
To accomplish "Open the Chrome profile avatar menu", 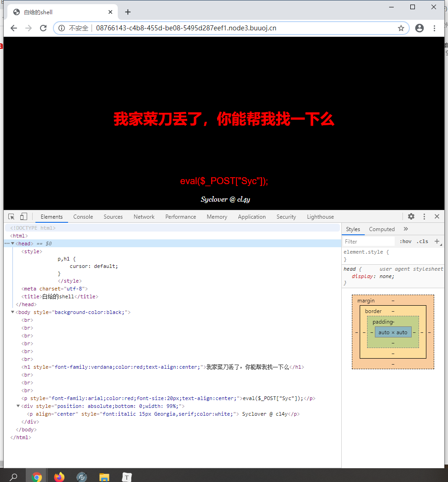I will pyautogui.click(x=419, y=28).
